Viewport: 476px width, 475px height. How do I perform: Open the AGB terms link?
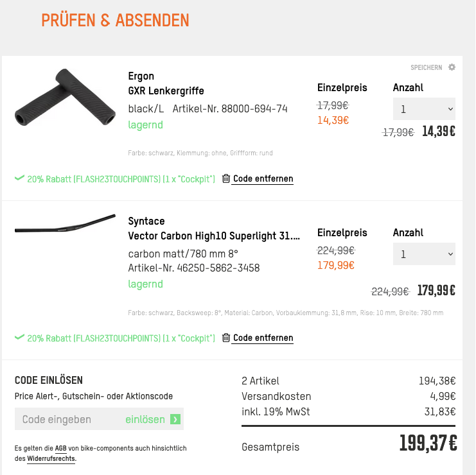point(60,449)
